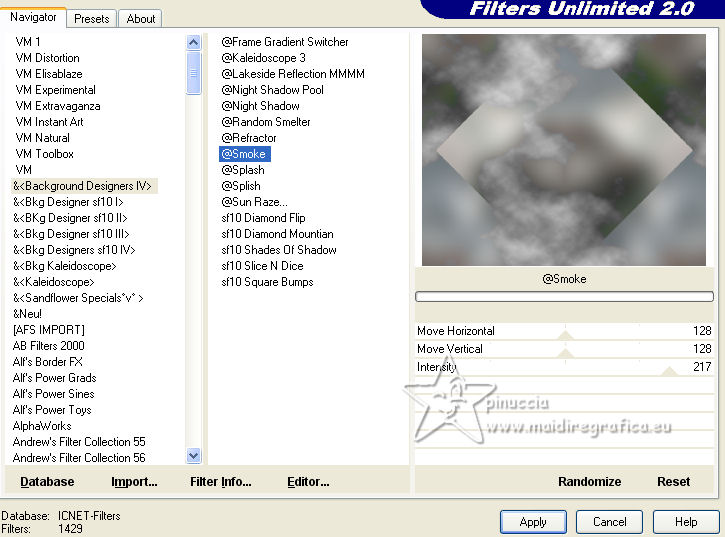This screenshot has height=537, width=725.
Task: Choose @Sun Raze... filter
Action: 254,202
